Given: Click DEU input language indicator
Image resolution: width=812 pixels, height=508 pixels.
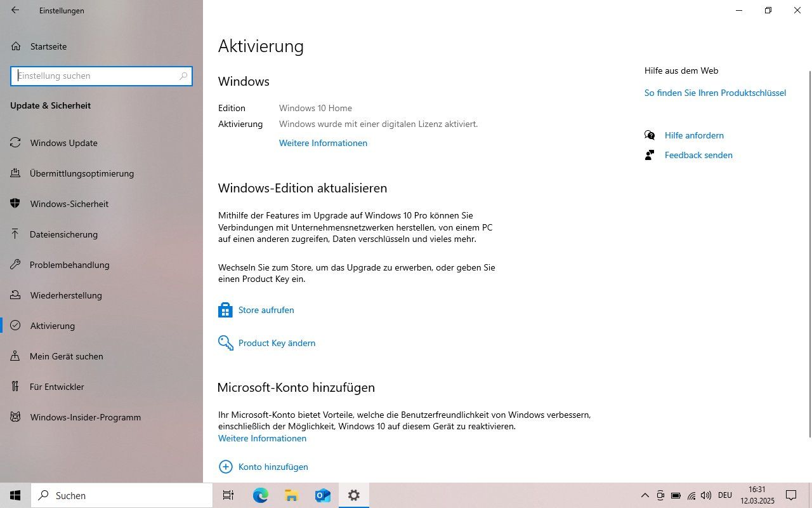Looking at the screenshot, I should 724,495.
